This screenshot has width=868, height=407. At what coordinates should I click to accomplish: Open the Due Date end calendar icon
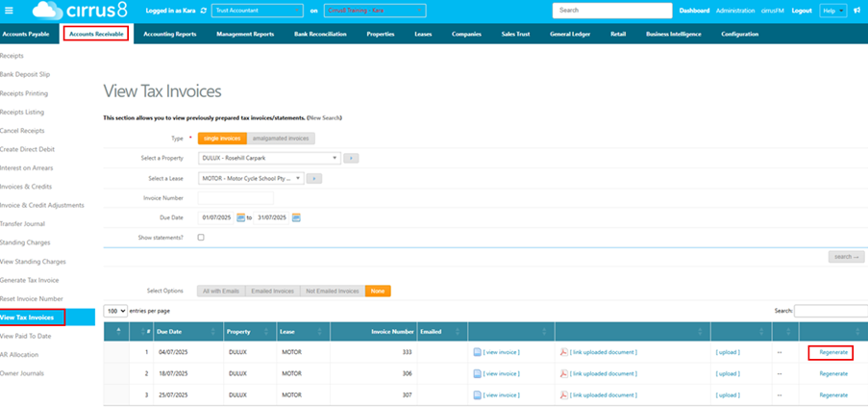(296, 217)
